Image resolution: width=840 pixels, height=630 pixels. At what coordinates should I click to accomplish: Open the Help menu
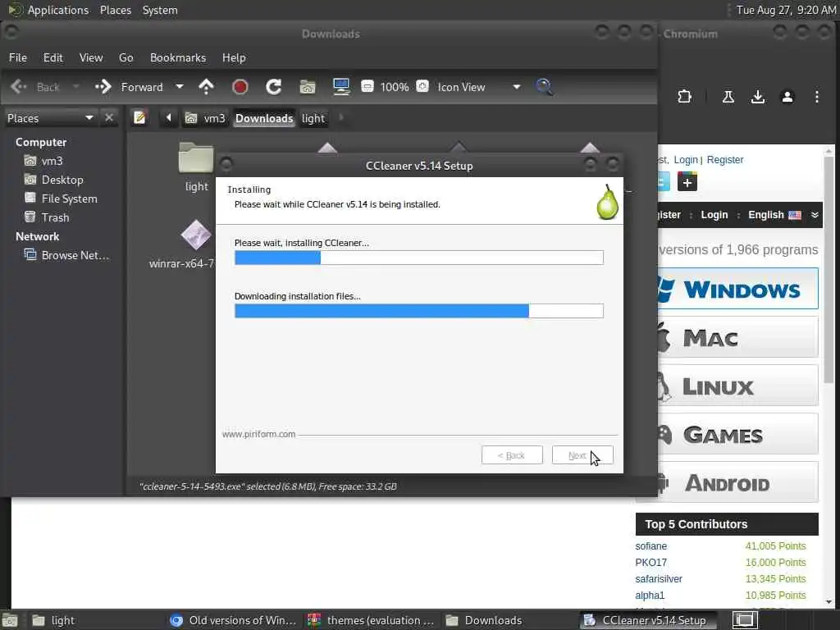[x=234, y=57]
